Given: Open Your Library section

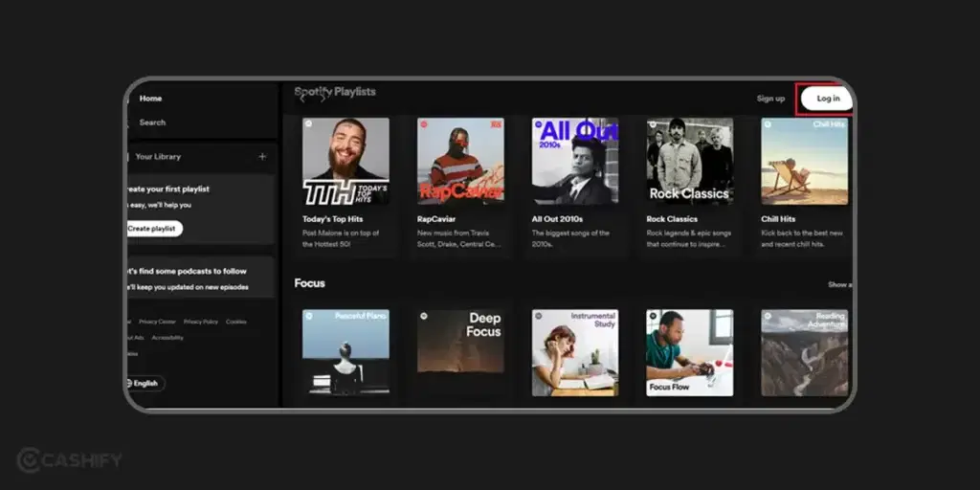Looking at the screenshot, I should [x=158, y=157].
